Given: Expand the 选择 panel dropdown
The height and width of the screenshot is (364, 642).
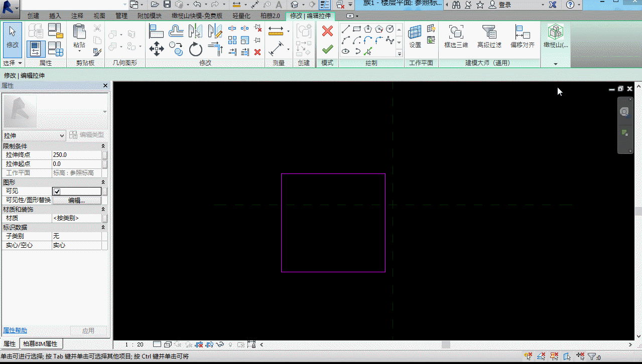Looking at the screenshot, I should coord(13,63).
